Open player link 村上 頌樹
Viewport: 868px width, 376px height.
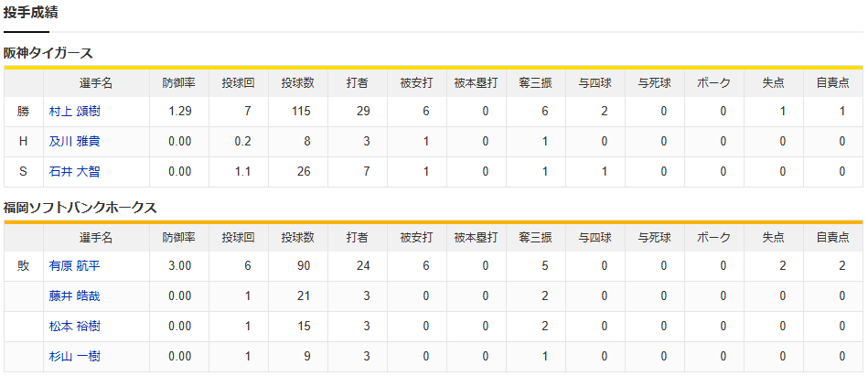[x=75, y=112]
